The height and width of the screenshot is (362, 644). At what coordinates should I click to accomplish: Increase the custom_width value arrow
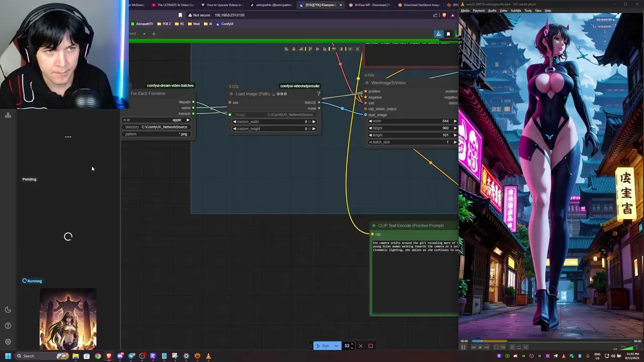pos(314,122)
